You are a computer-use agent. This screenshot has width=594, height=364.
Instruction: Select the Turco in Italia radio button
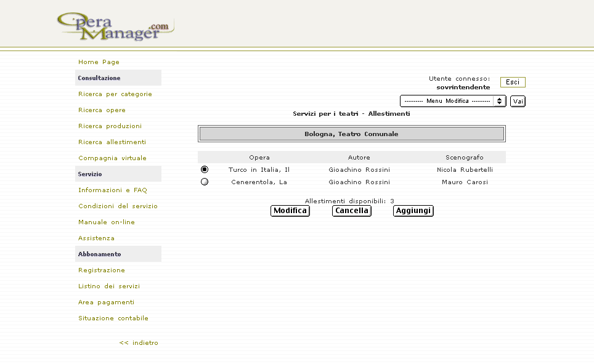tap(205, 169)
